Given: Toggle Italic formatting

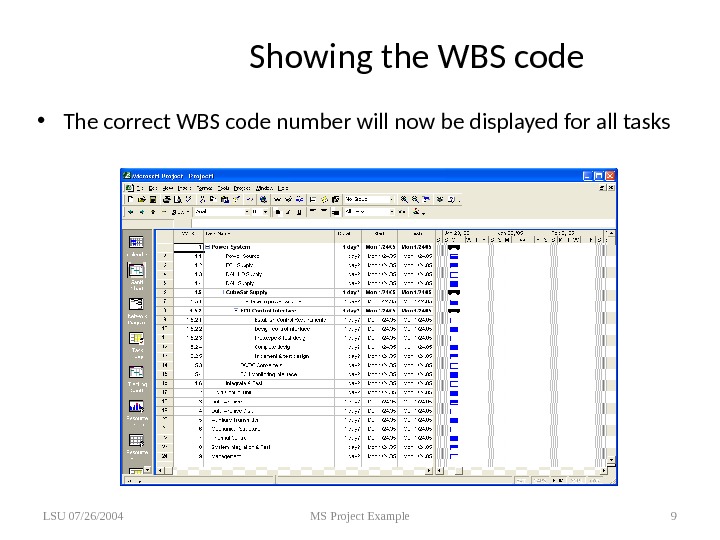Looking at the screenshot, I should [288, 212].
